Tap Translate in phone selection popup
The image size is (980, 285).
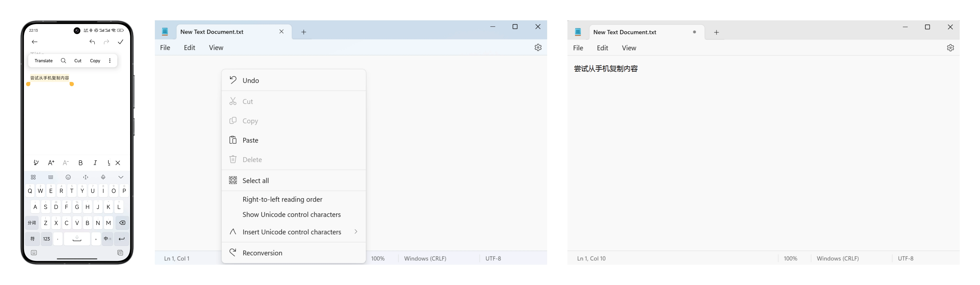click(x=43, y=61)
